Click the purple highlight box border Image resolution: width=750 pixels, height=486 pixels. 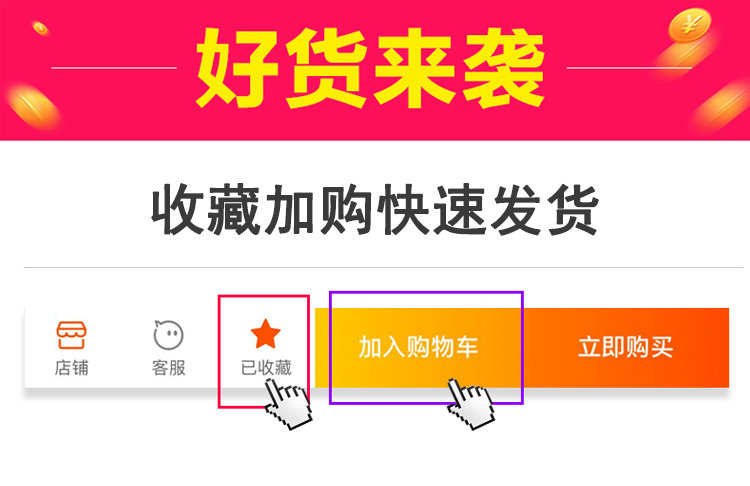tap(426, 292)
